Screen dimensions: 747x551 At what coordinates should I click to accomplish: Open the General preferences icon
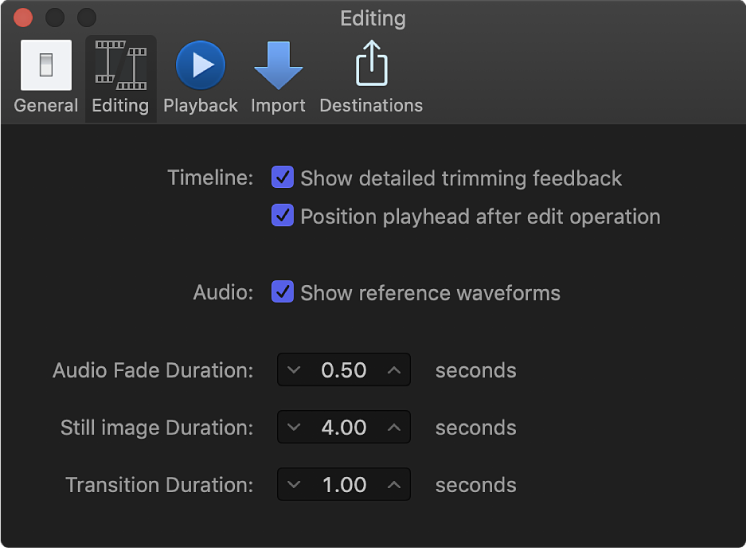tap(46, 66)
